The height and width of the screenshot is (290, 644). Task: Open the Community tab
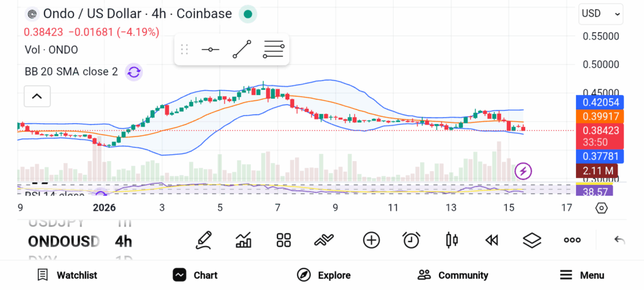(453, 275)
